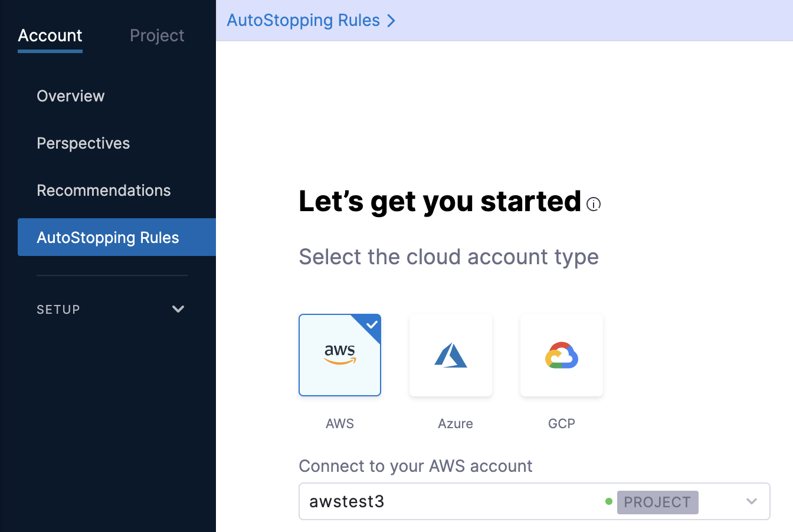Click the awstest3 connector selection field
This screenshot has width=793, height=532.
pyautogui.click(x=443, y=502)
